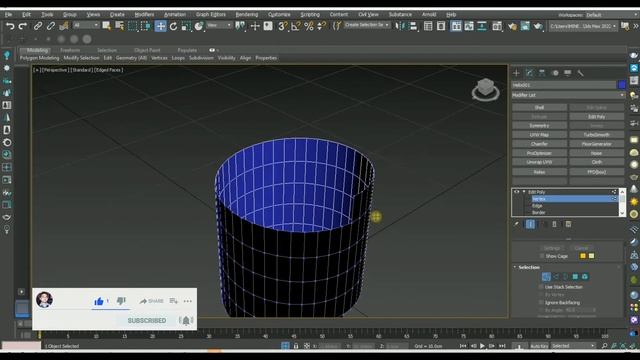
Task: Click the Redo arrow icon
Action: pos(23,26)
